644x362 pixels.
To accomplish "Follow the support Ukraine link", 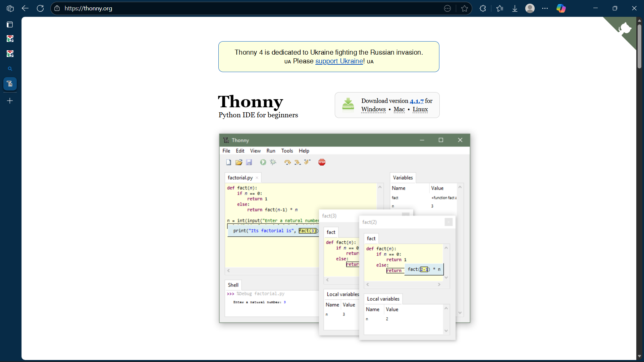I will [x=339, y=61].
